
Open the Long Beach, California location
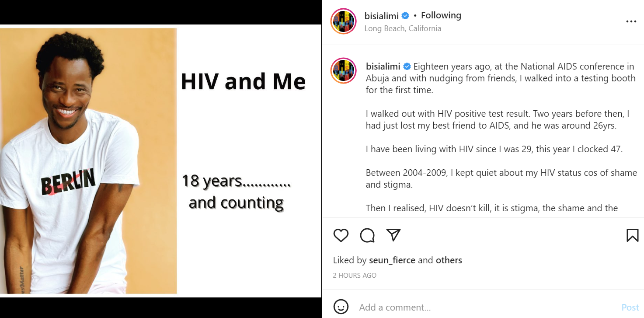tap(403, 28)
